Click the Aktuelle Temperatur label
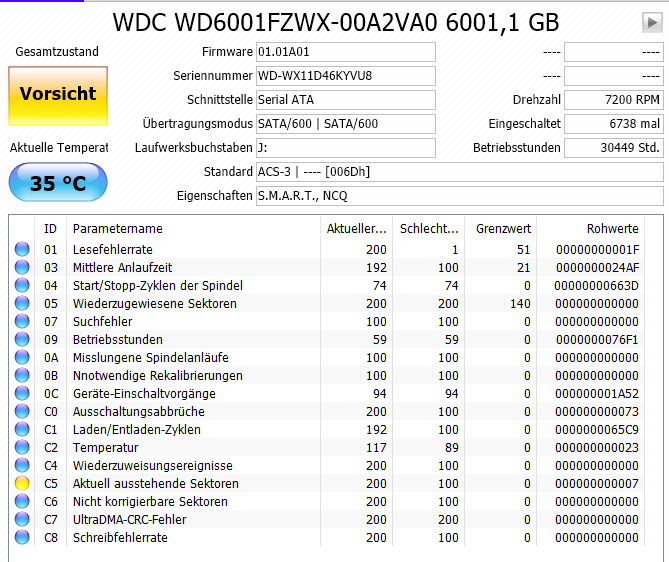The height and width of the screenshot is (562, 669). 59,148
